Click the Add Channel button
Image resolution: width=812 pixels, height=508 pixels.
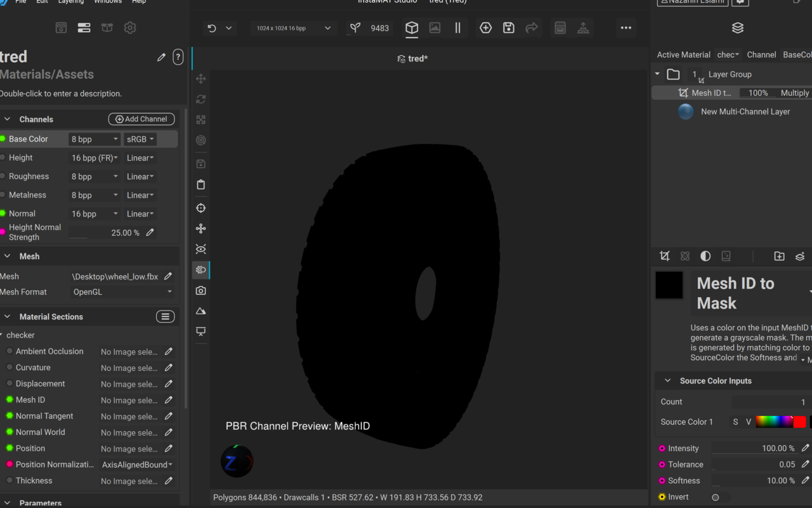click(x=141, y=119)
